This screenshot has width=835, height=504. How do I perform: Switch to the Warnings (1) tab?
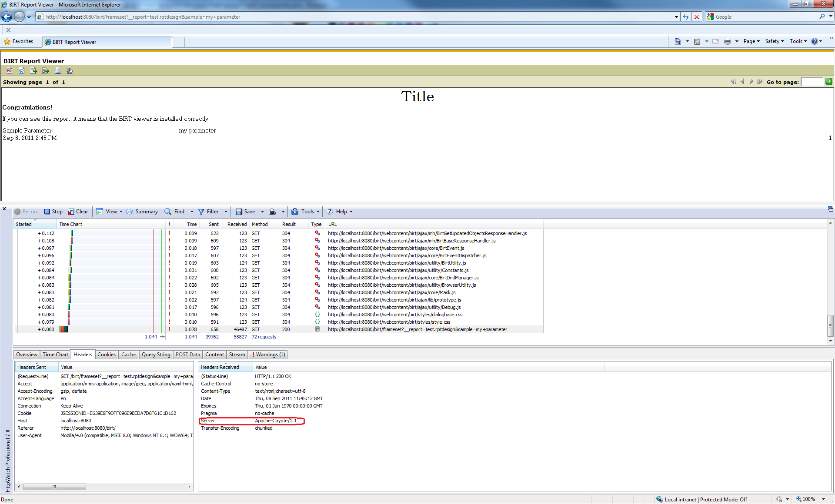point(268,355)
